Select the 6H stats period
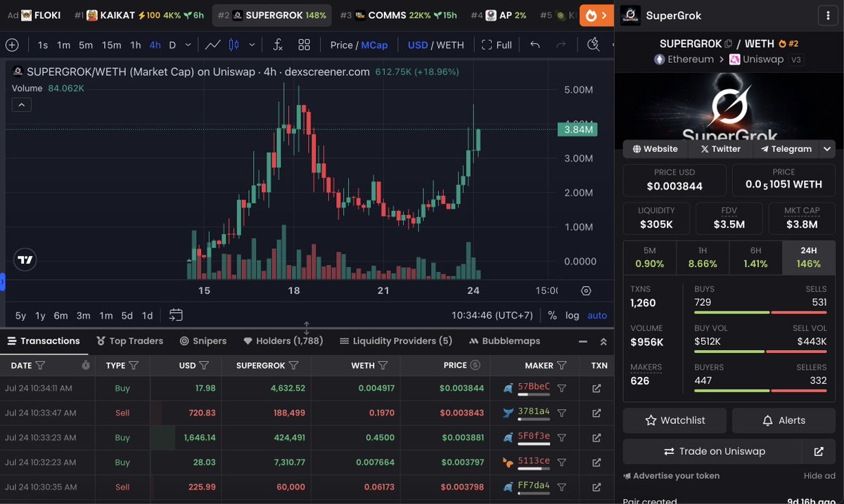Screen dimensions: 844x504 [755, 257]
